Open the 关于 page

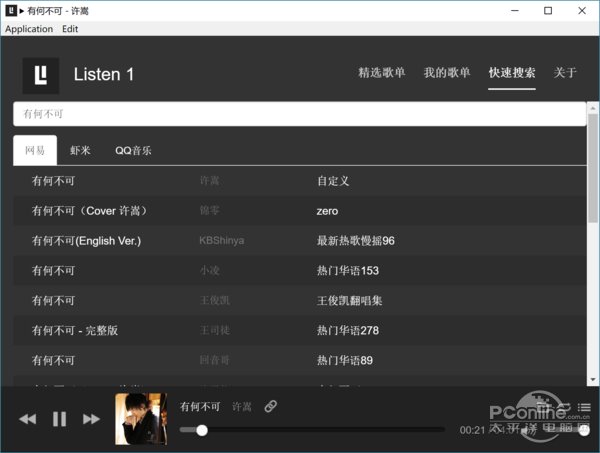click(565, 73)
